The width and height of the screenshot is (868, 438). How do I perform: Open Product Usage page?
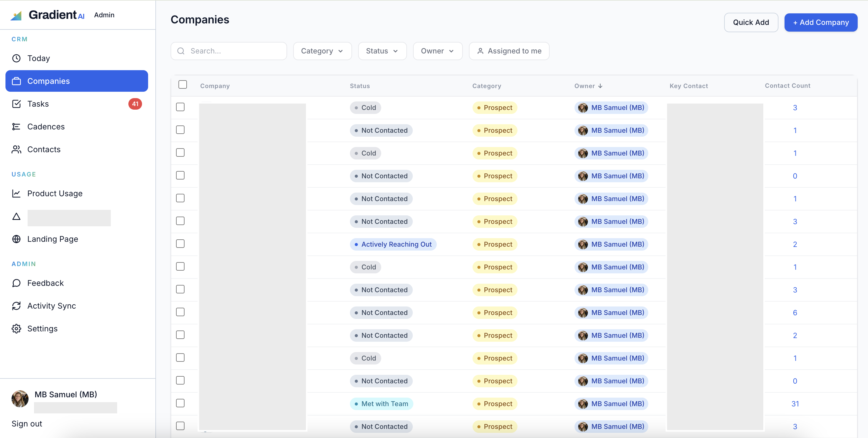point(76,193)
